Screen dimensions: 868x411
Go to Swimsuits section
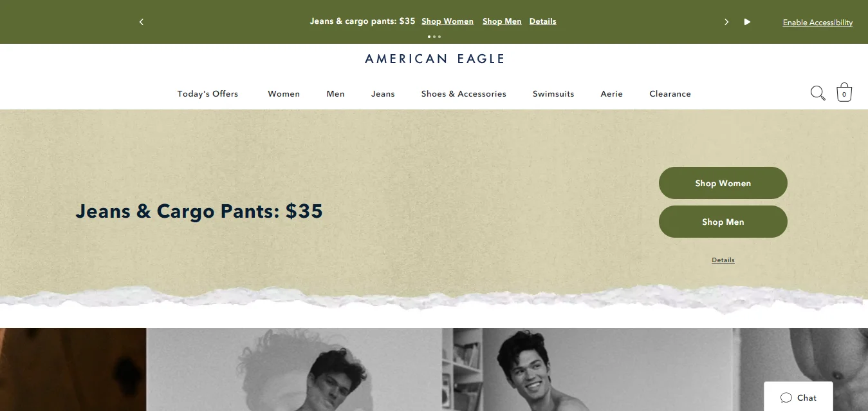553,94
